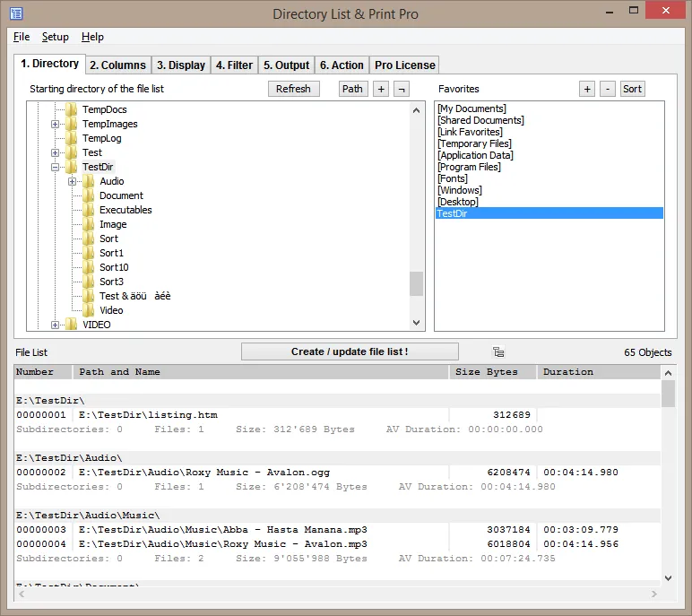Click the Image folder icon
Image resolution: width=692 pixels, height=616 pixels.
[88, 224]
